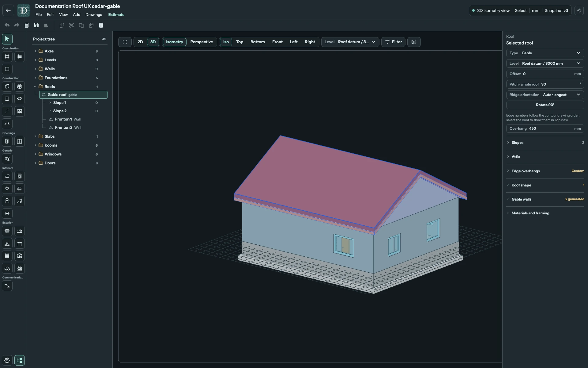Screen dimensions: 588x368
Task: Pick the bathtub interior tool
Action: tap(7, 176)
